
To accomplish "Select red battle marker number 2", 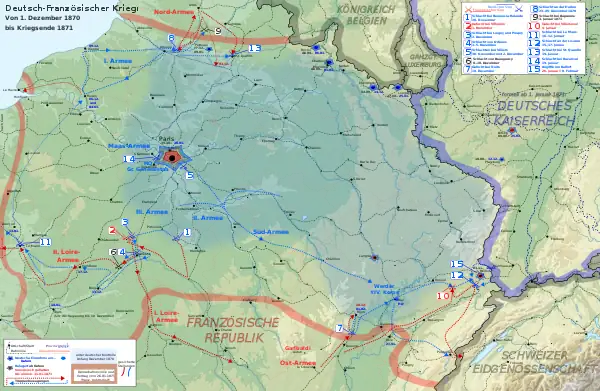I will tap(112, 231).
